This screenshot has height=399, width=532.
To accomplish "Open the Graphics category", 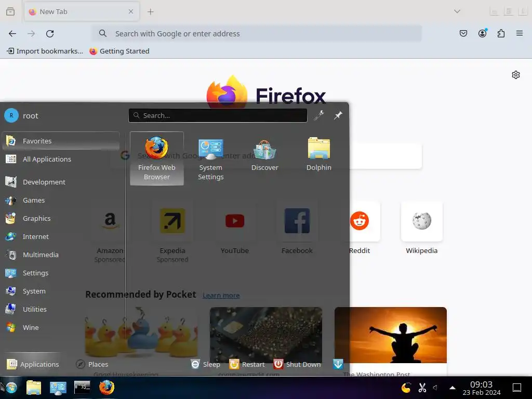I will click(x=61, y=219).
